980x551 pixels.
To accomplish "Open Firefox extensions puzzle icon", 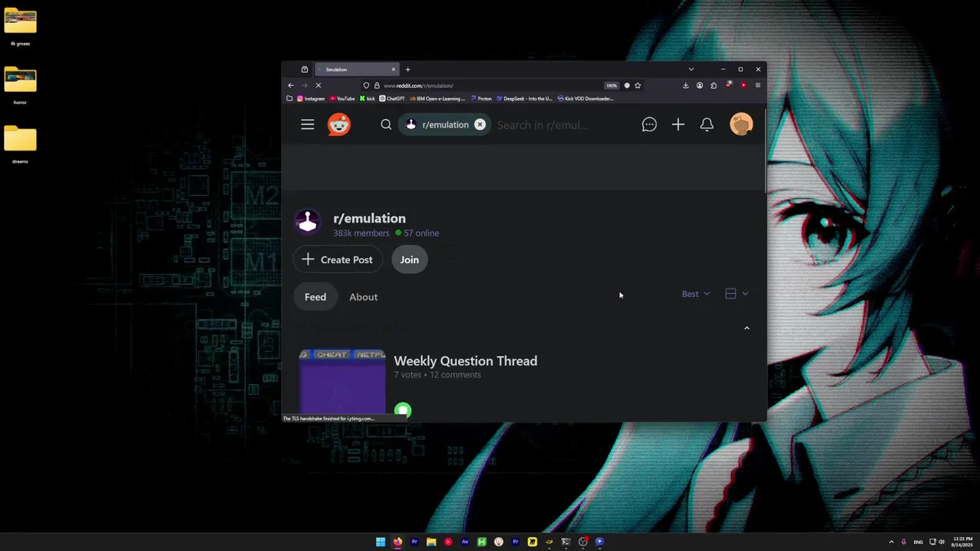I will 714,86.
